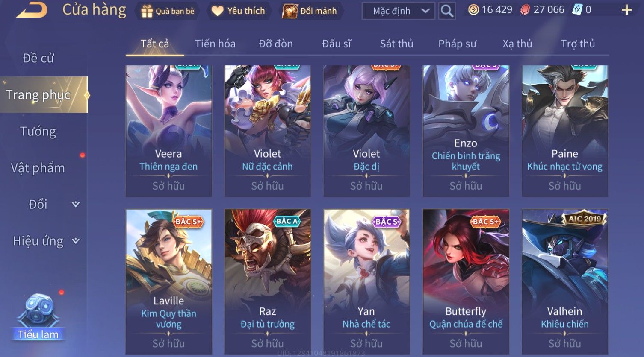Switch to the Tiến hóa tab
This screenshot has width=644, height=357.
[x=215, y=44]
